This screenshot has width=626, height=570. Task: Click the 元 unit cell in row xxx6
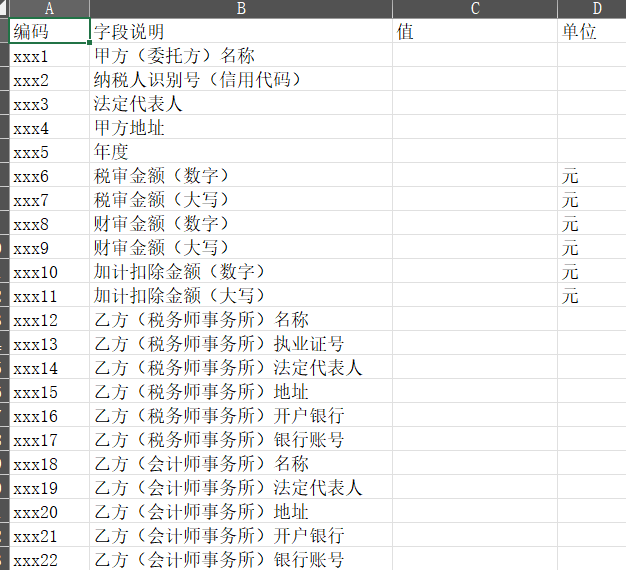592,174
